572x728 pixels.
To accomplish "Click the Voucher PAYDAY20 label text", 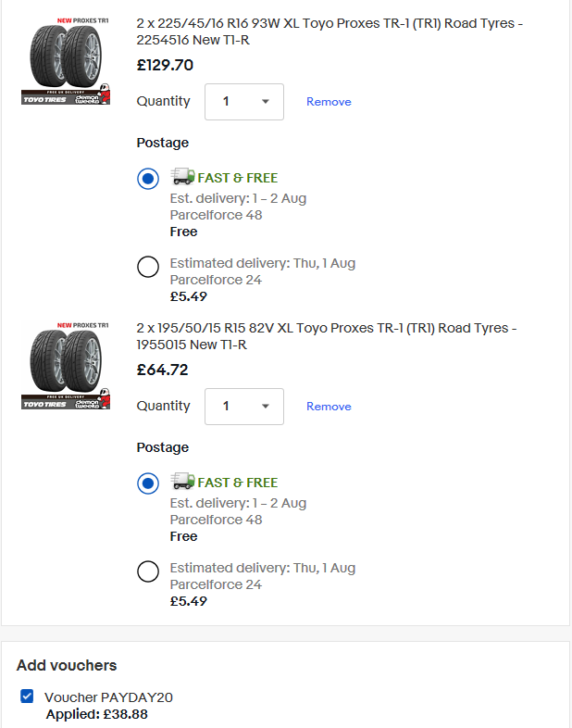I will tap(108, 697).
